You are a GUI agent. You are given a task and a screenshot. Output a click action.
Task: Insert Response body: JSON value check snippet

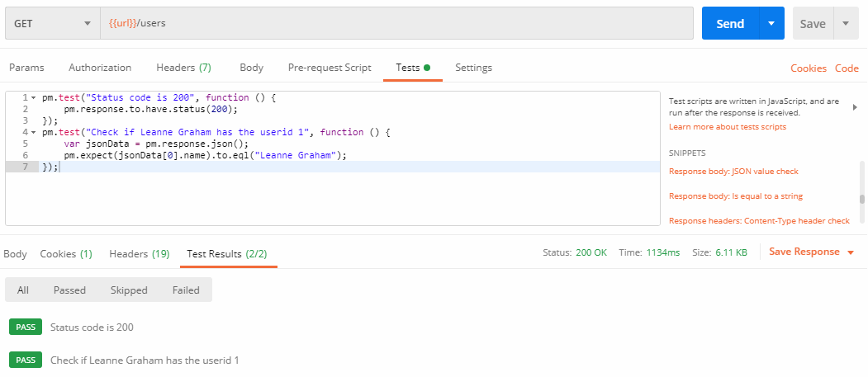click(x=733, y=172)
